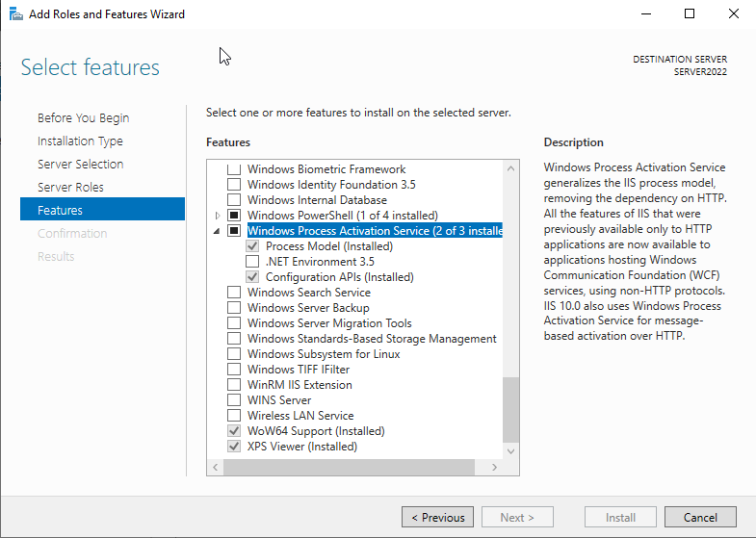
Task: Go to the Server Selection step
Action: 80,165
